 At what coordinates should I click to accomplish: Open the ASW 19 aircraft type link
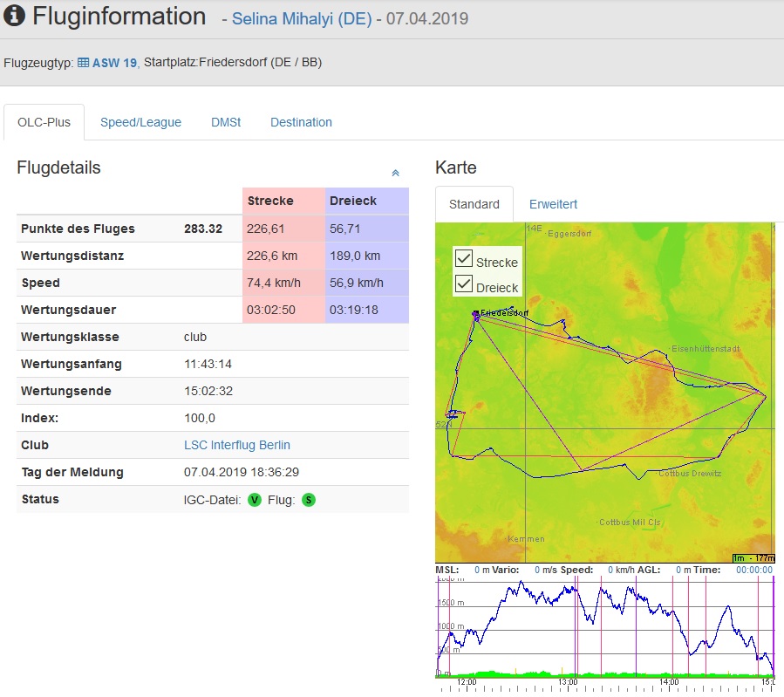[x=114, y=63]
